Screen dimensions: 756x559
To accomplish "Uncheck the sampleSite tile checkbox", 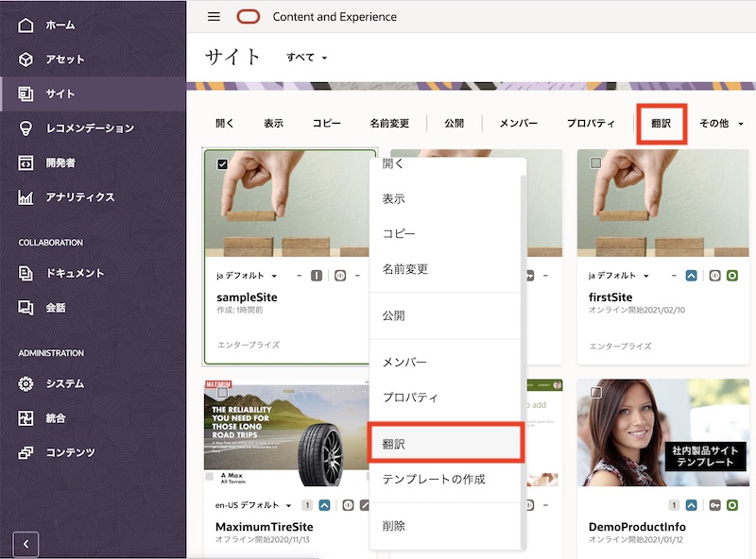I will click(223, 164).
